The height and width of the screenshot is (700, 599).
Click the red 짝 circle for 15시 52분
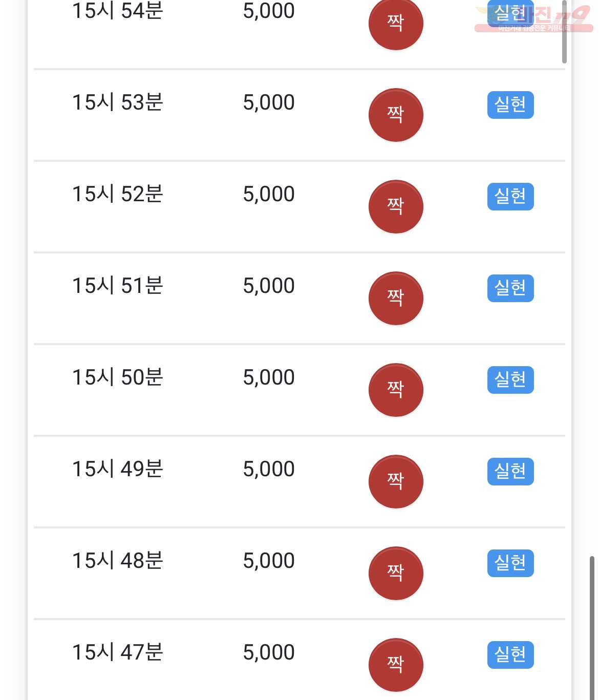click(x=396, y=207)
